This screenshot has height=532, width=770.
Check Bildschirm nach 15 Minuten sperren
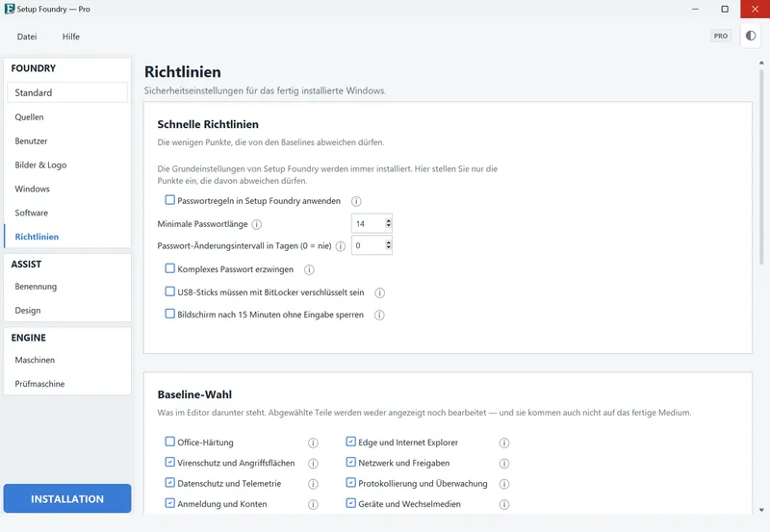[x=170, y=314]
